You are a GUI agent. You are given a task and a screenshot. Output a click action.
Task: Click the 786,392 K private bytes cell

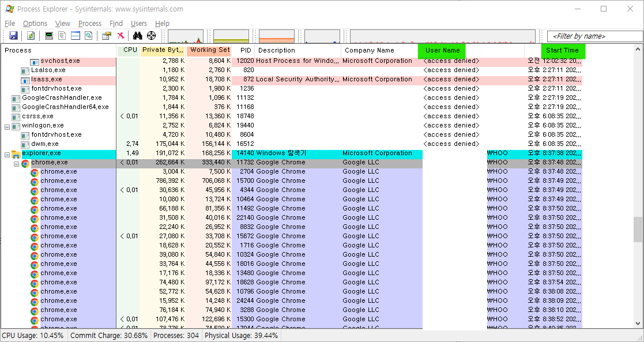pos(170,181)
